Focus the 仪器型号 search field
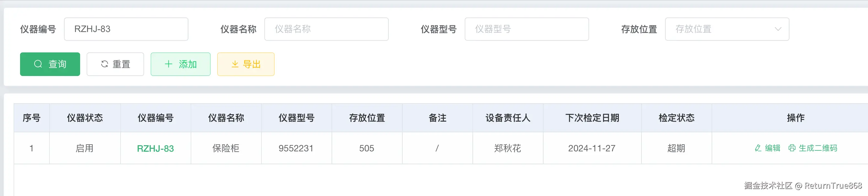The width and height of the screenshot is (868, 196). tap(526, 29)
